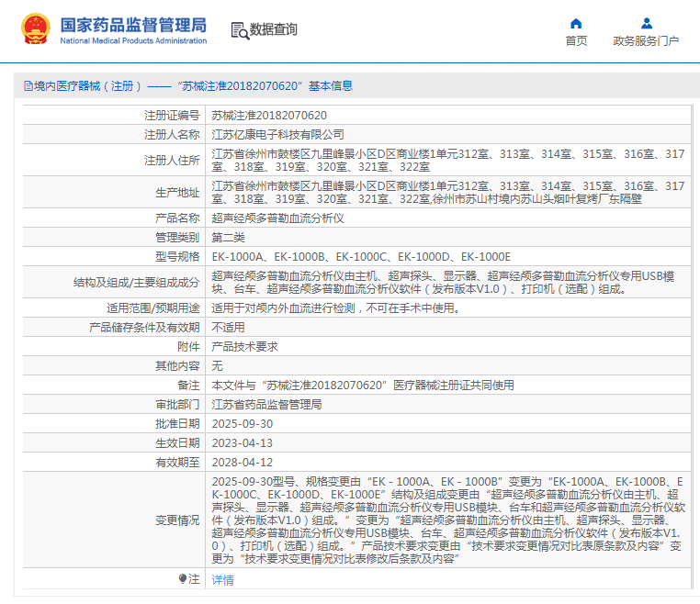Image resolution: width=700 pixels, height=604 pixels.
Task: Click the expiry date 2028-04-12 cell
Action: (x=243, y=462)
